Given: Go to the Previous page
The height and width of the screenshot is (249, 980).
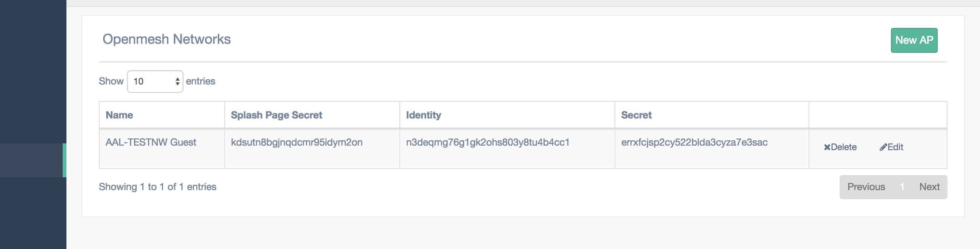Looking at the screenshot, I should [x=866, y=187].
